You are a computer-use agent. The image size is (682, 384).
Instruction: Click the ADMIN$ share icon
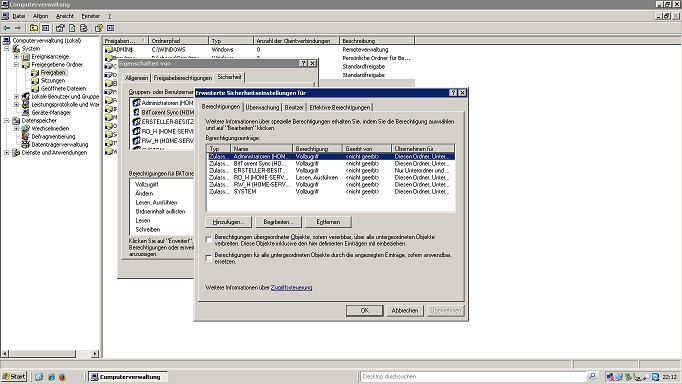coord(109,50)
